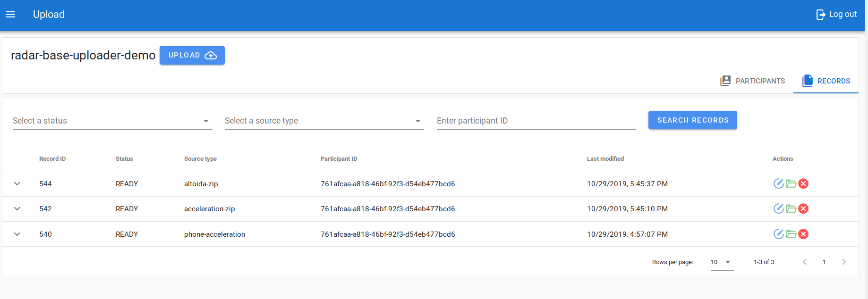The height and width of the screenshot is (299, 868).
Task: Remove record 540 via red X icon
Action: click(x=803, y=234)
